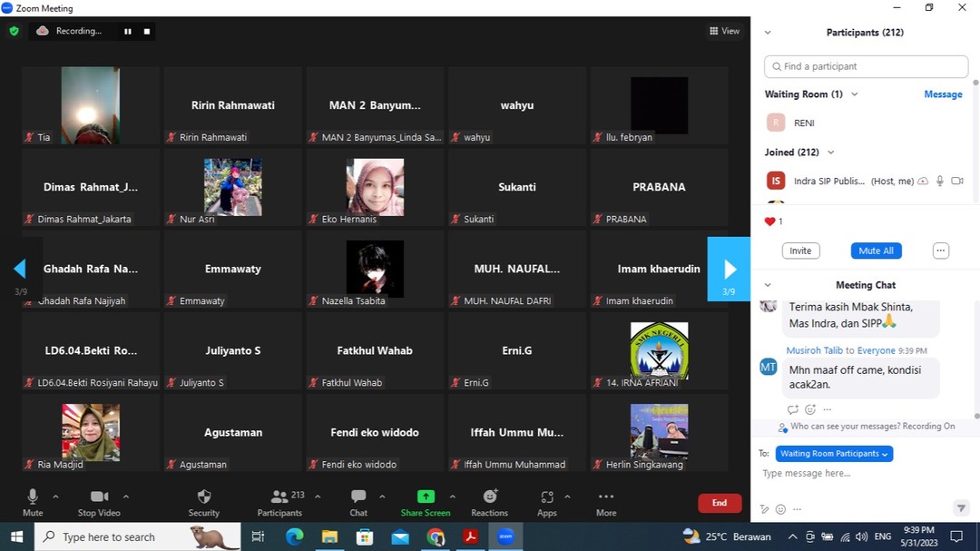Toggle the Mute microphone button

(33, 497)
